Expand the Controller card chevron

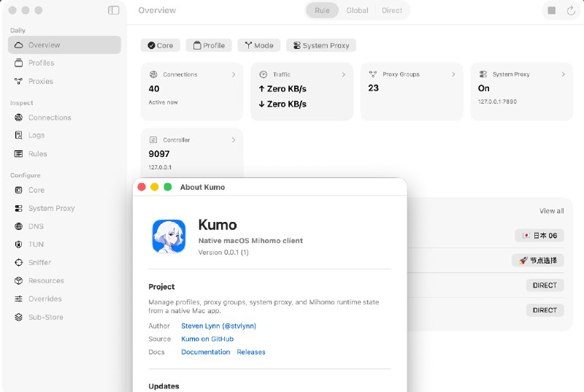point(234,140)
